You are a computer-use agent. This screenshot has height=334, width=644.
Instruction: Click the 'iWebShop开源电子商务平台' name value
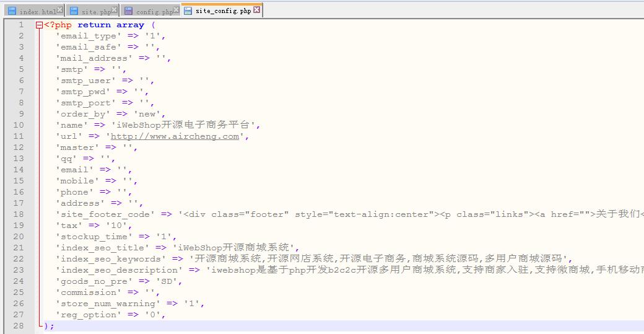pyautogui.click(x=183, y=125)
